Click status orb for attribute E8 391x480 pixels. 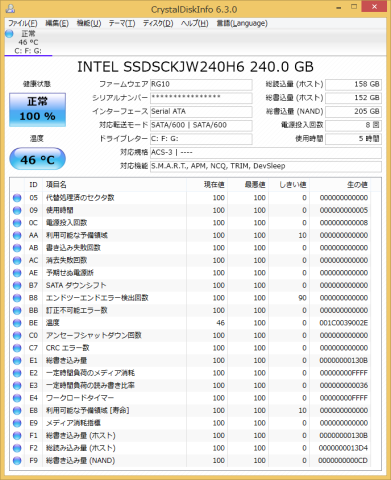tap(17, 411)
